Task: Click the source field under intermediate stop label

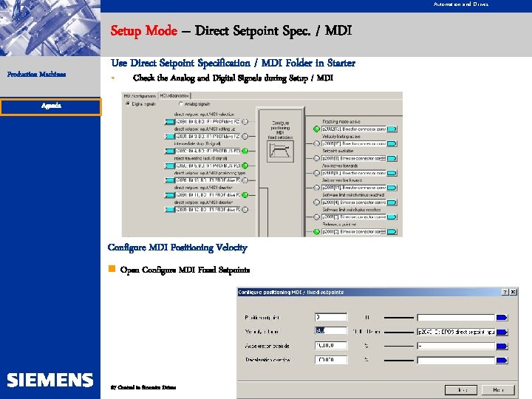Action: (x=208, y=151)
